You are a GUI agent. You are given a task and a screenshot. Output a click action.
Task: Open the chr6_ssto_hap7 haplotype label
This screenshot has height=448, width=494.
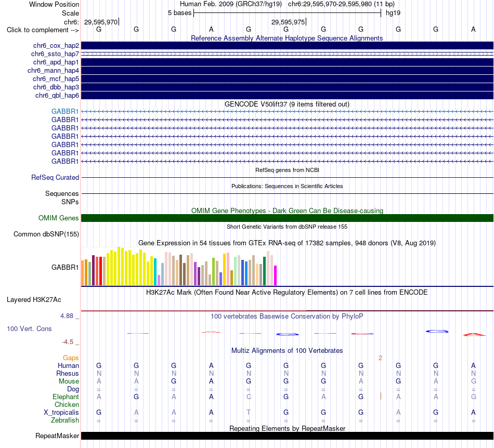coord(55,54)
